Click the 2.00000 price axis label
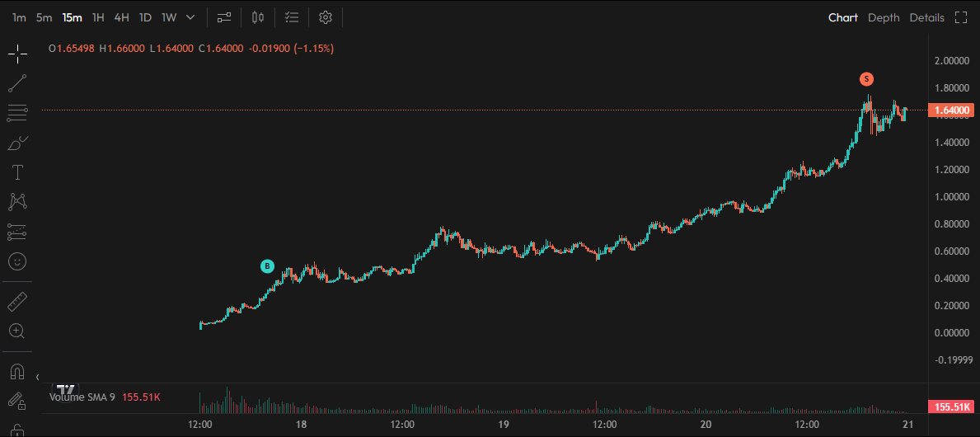This screenshot has height=437, width=980. [x=952, y=61]
